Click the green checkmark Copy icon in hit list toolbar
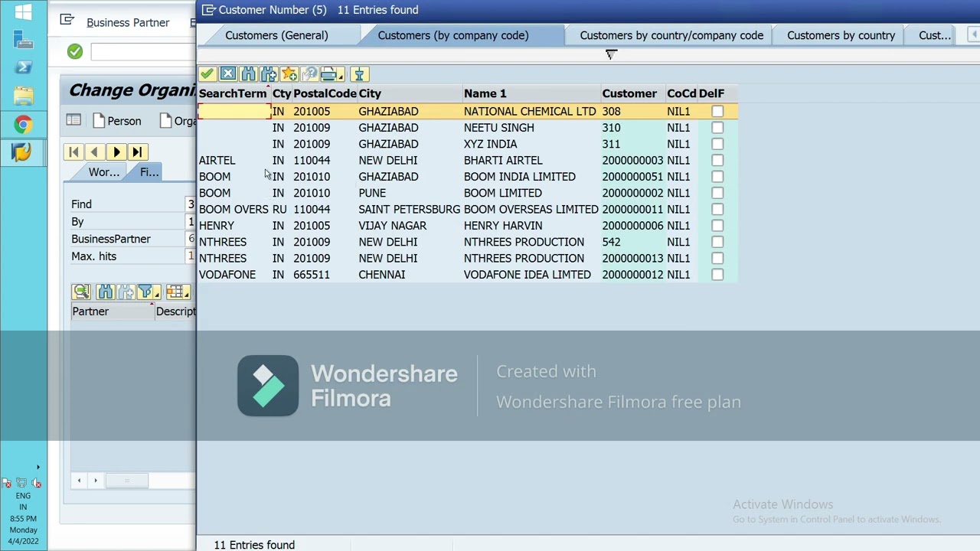The image size is (980, 551). click(207, 74)
